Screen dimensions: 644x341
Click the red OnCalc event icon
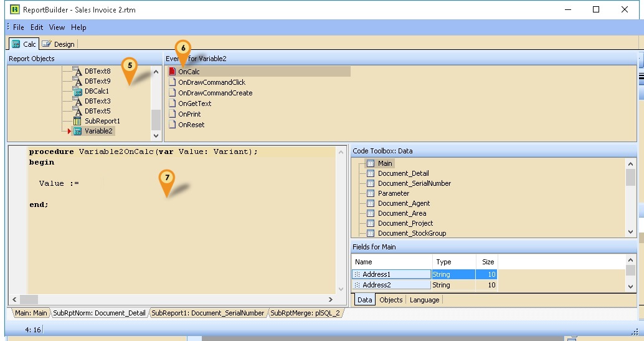pos(173,72)
